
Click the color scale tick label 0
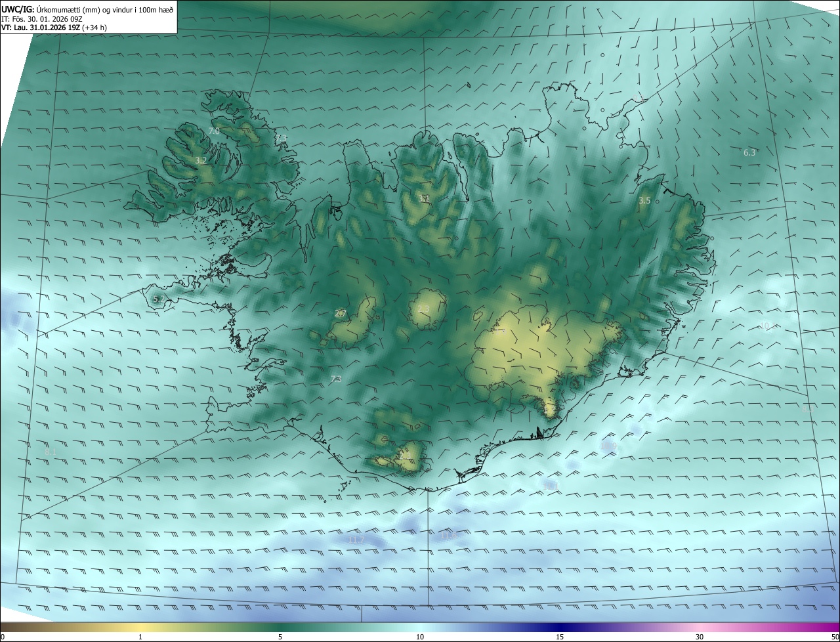click(x=3, y=637)
